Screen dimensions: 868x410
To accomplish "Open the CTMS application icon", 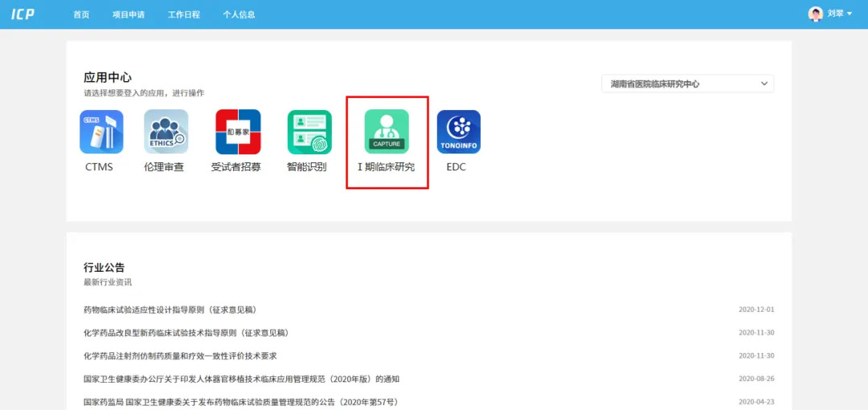I will point(101,132).
